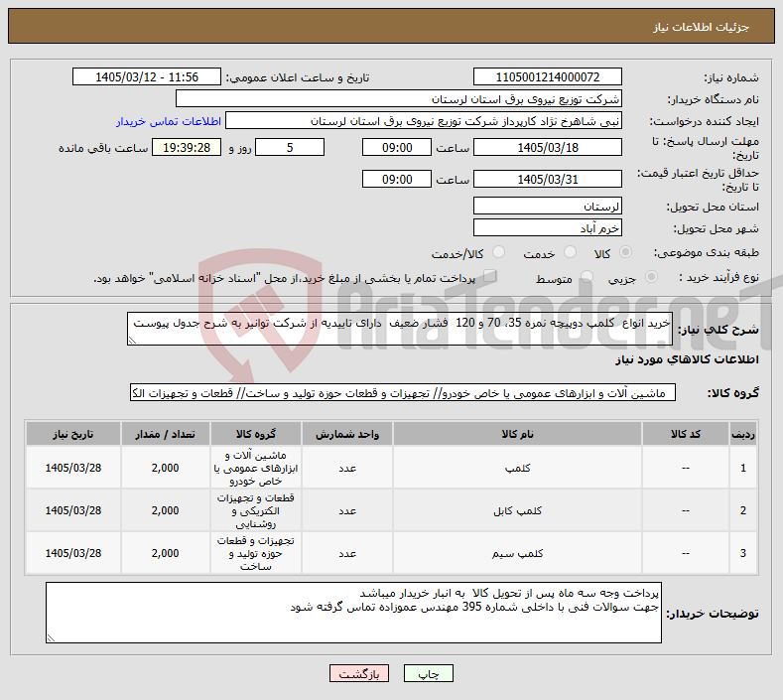This screenshot has width=783, height=700.
Task: Click the کد کالا column header
Action: (685, 434)
